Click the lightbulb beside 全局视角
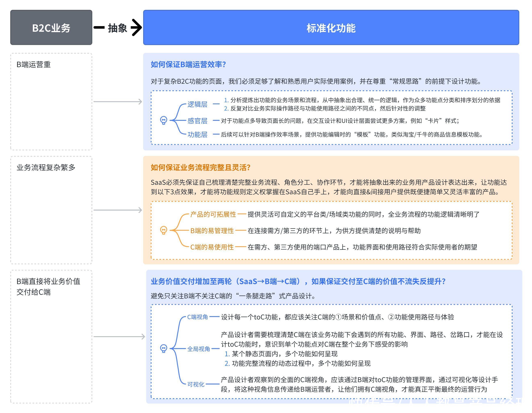Viewport: 532px width, 413px height. pos(163,348)
